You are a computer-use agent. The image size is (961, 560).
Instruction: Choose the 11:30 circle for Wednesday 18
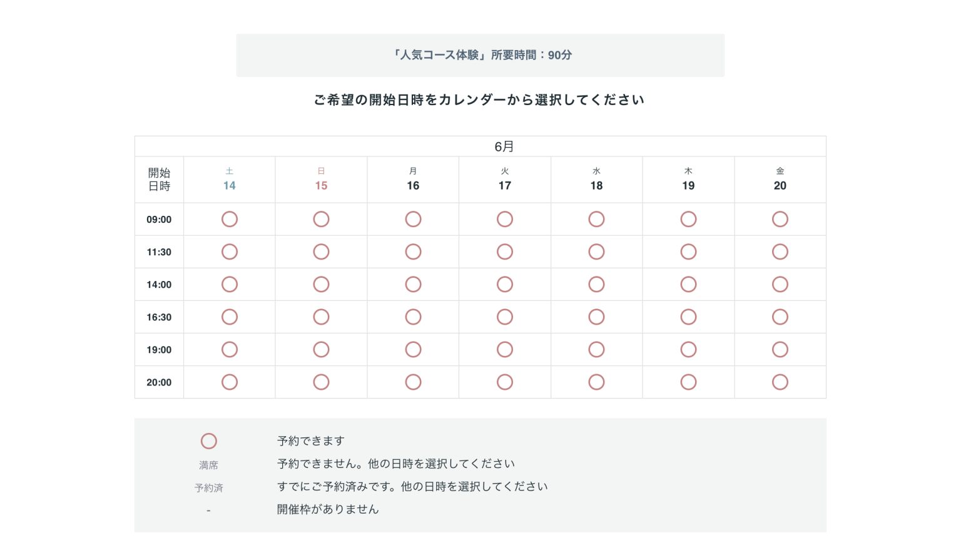tap(596, 252)
